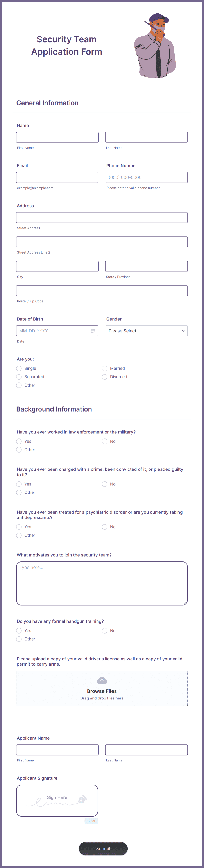The image size is (204, 868).
Task: Click the Phone Number input
Action: click(146, 177)
